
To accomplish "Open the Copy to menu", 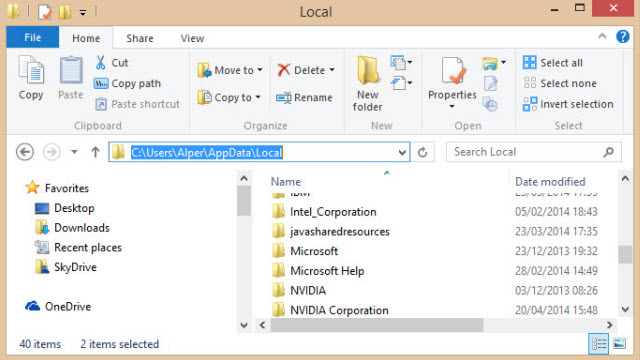I will pyautogui.click(x=229, y=98).
